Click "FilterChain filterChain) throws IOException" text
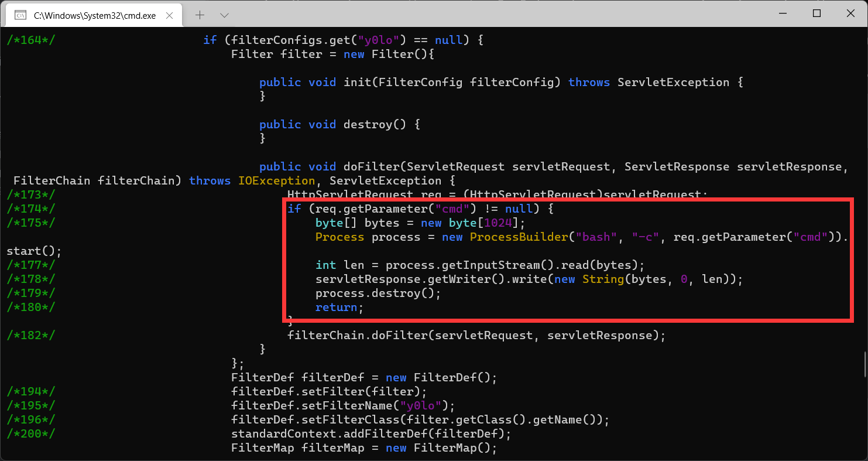 coord(164,181)
